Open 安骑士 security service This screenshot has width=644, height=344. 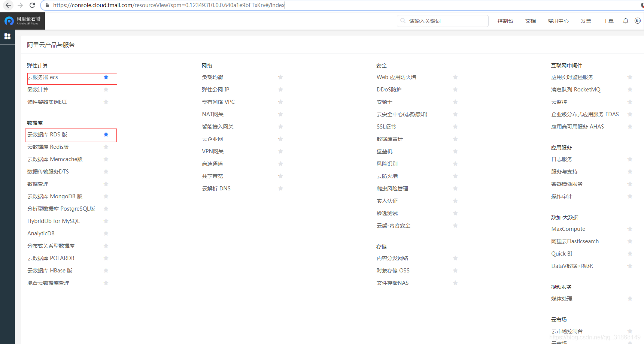tap(385, 102)
